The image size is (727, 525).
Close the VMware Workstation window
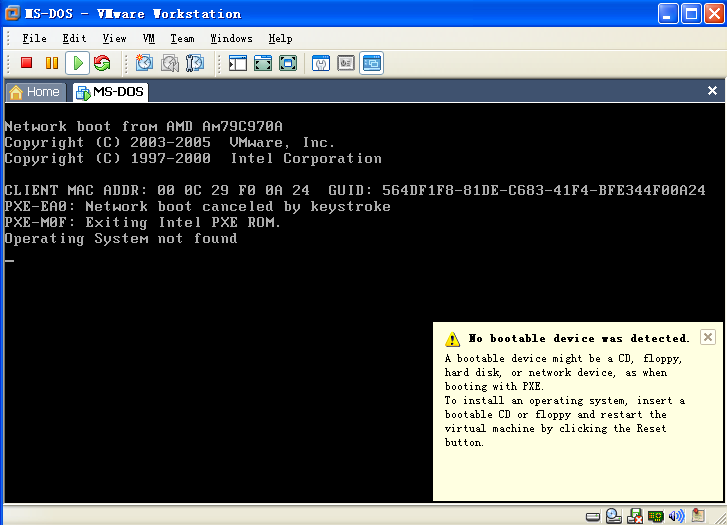pyautogui.click(x=714, y=14)
